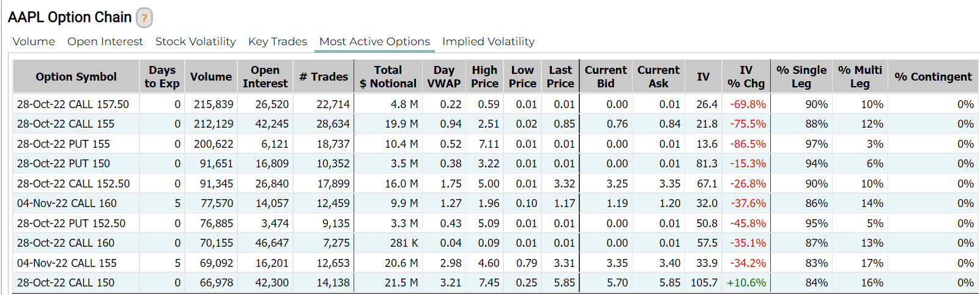Viewport: 980px width, 295px height.
Task: Sort by Total $ Notional header
Action: click(388, 77)
